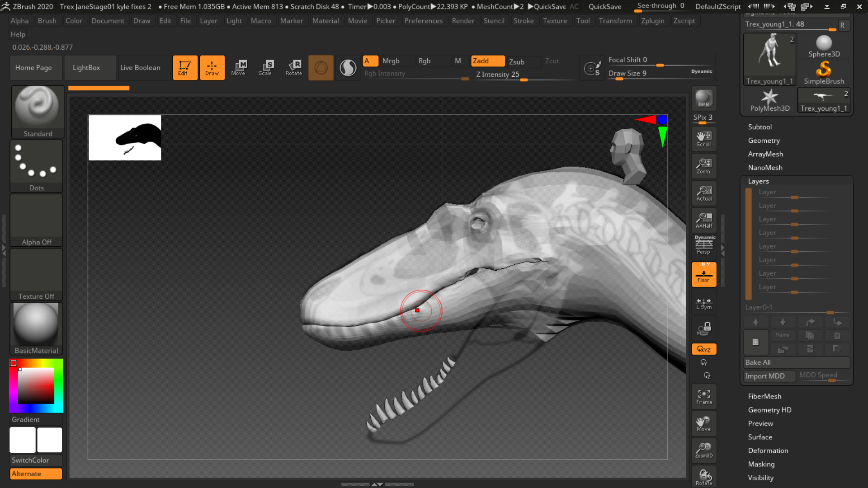The image size is (868, 488).
Task: Select the Scale transform tool
Action: [265, 68]
